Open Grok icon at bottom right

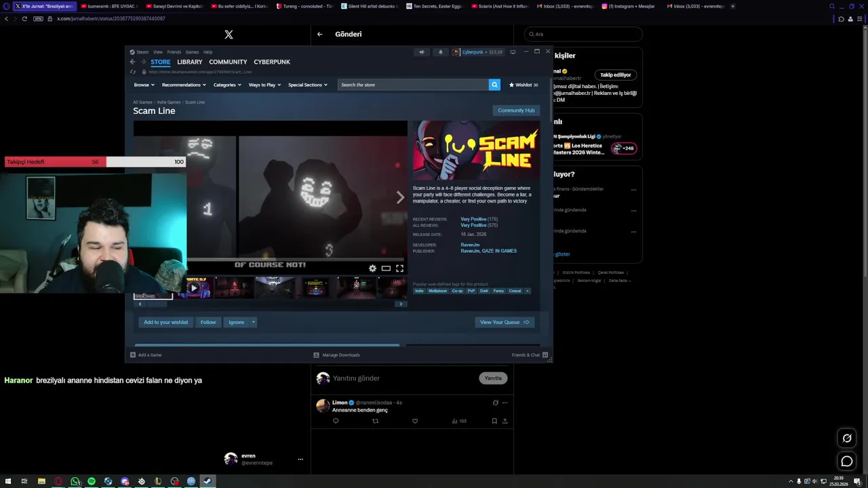[x=846, y=438]
